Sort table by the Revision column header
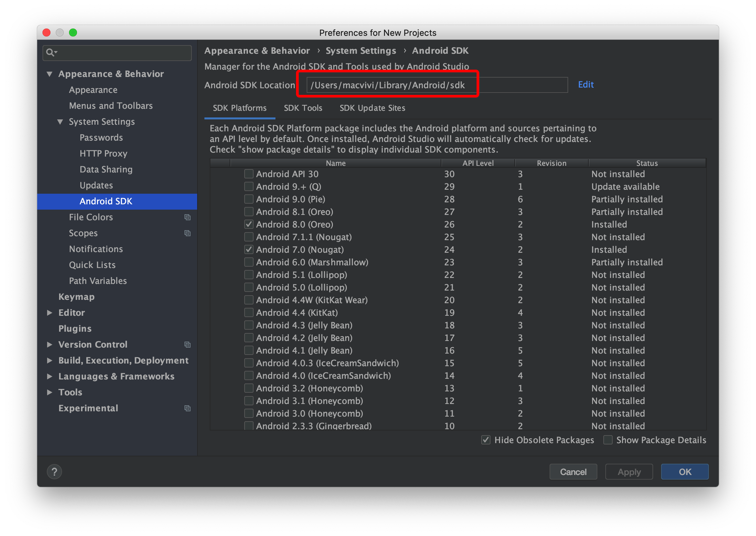 (x=552, y=163)
